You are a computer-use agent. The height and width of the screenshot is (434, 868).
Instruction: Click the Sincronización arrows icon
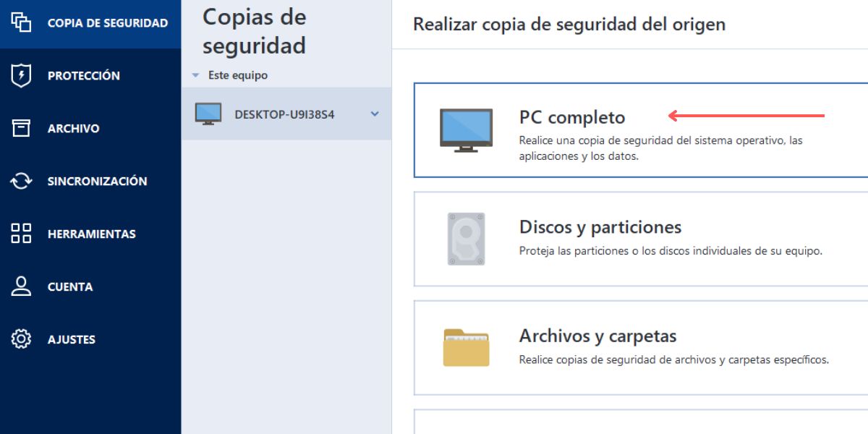point(22,181)
